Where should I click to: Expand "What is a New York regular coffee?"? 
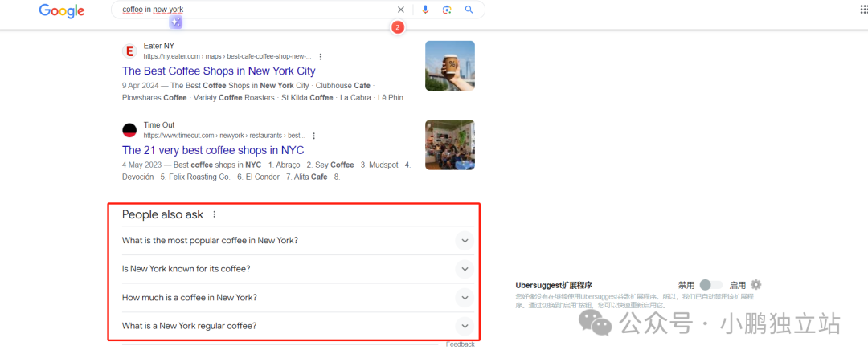click(298, 326)
